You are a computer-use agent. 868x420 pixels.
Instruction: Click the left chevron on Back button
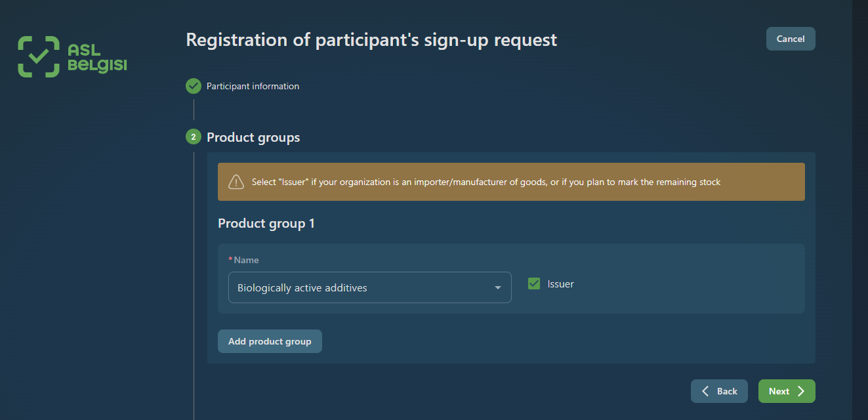705,391
